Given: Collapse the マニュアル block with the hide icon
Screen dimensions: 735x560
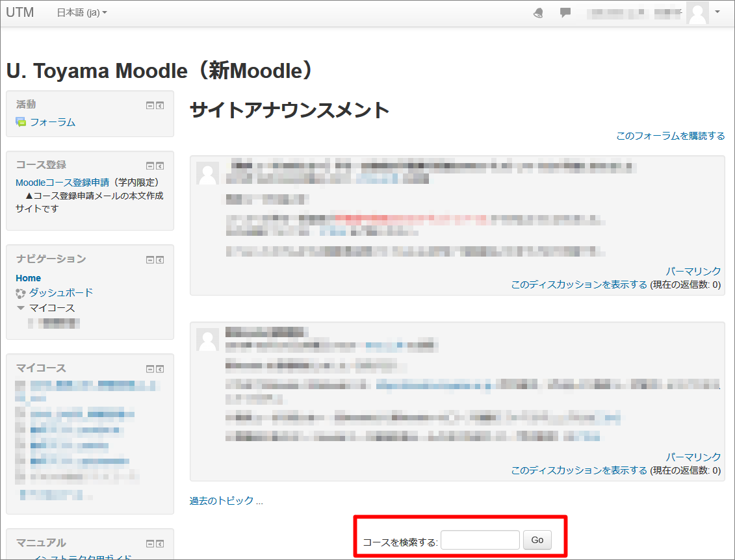Looking at the screenshot, I should click(x=150, y=544).
